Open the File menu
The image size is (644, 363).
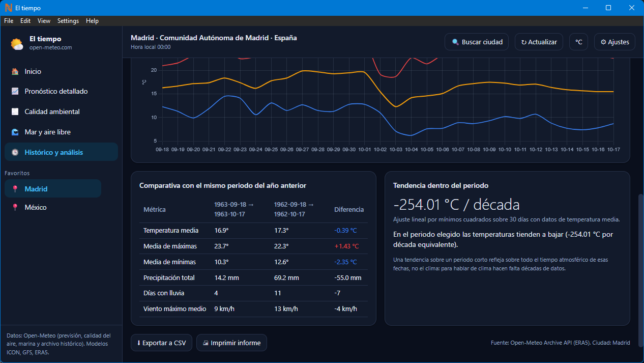point(9,21)
